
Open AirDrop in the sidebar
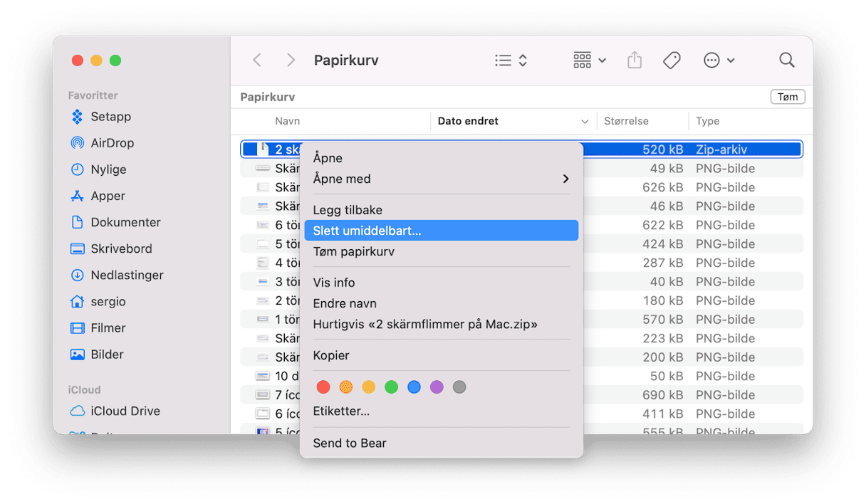coord(112,143)
